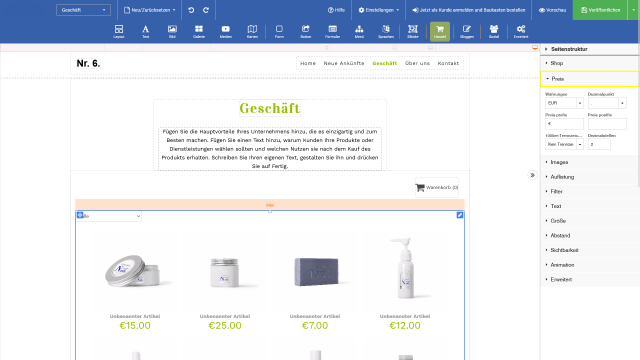Select the Button tool icon
This screenshot has height=360, width=640.
click(306, 31)
